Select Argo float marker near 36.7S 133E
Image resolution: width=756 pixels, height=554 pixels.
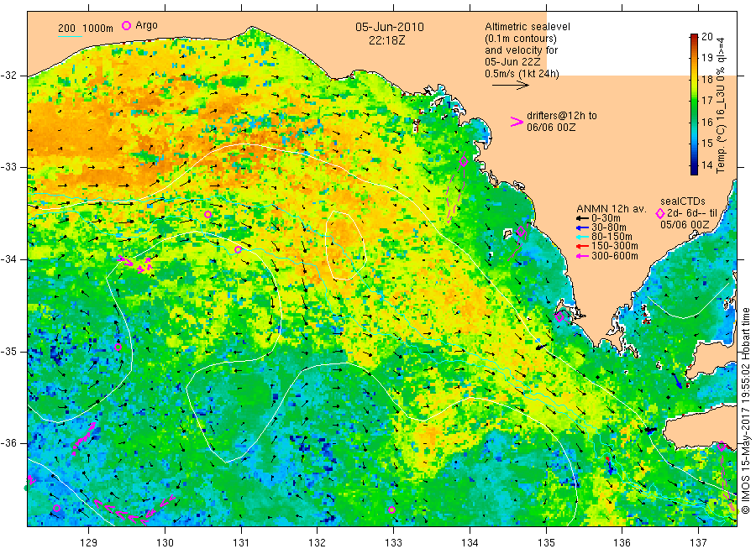[392, 510]
